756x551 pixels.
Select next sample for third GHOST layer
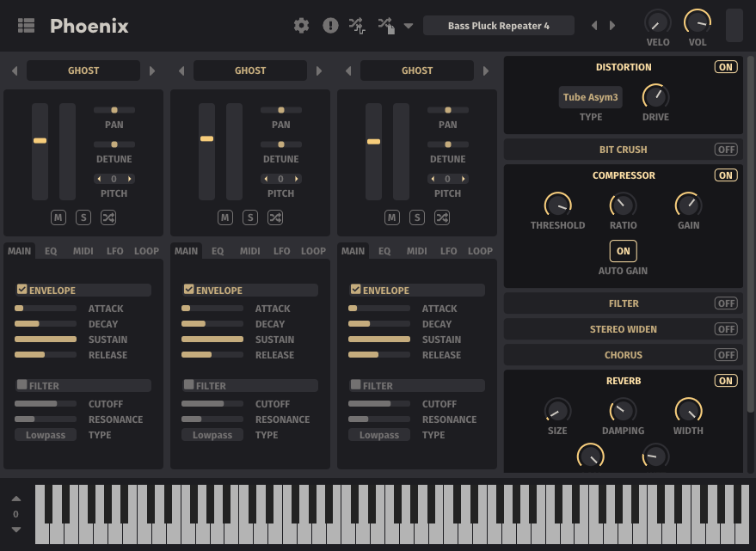click(486, 70)
